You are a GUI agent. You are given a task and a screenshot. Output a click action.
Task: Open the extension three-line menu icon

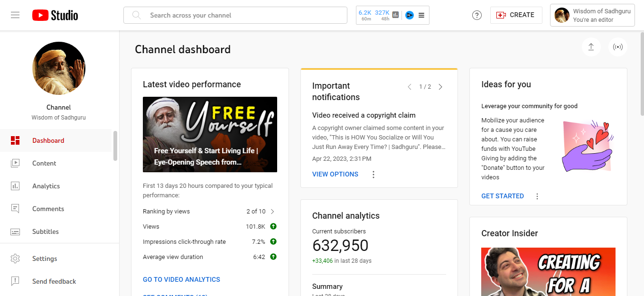[421, 15]
